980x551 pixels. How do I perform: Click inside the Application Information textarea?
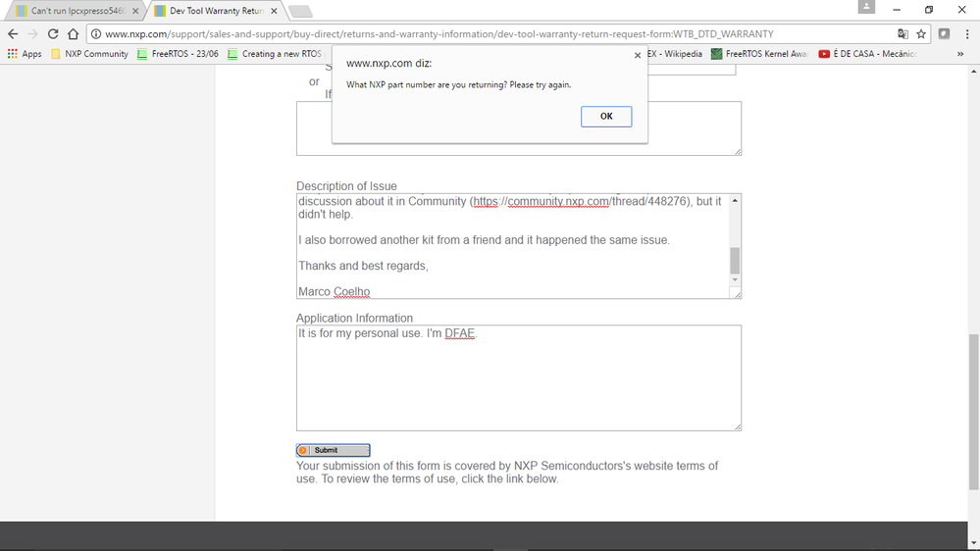(519, 377)
